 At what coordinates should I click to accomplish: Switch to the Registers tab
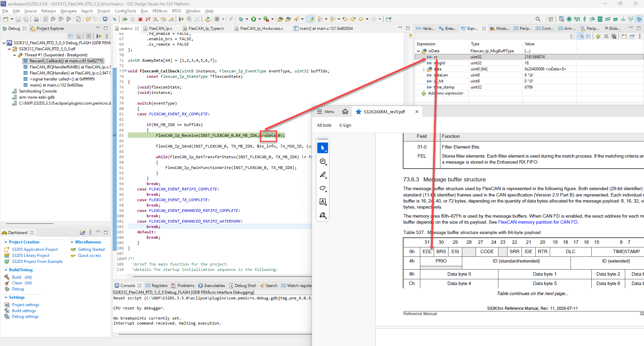coord(156,286)
